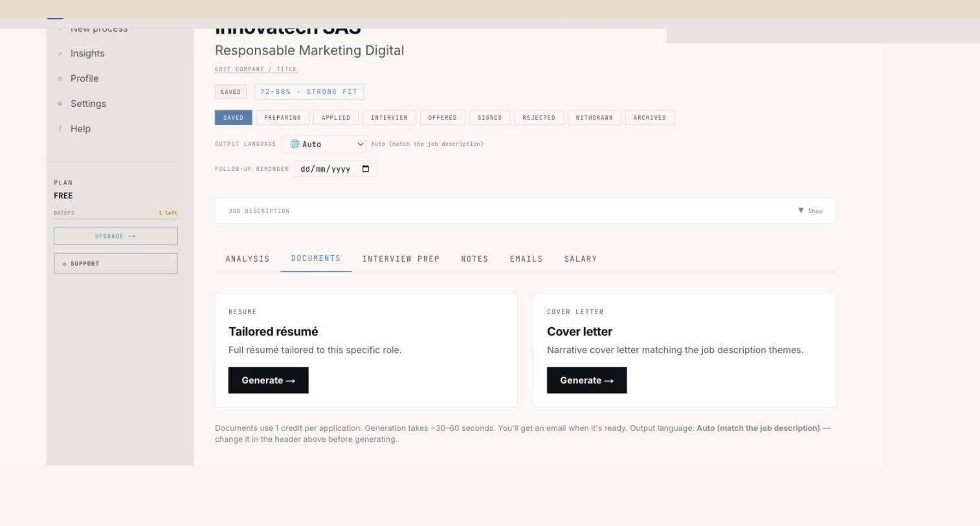The width and height of the screenshot is (980, 526).
Task: Click 'Full résumé tailored to this specific role' text
Action: (x=315, y=350)
